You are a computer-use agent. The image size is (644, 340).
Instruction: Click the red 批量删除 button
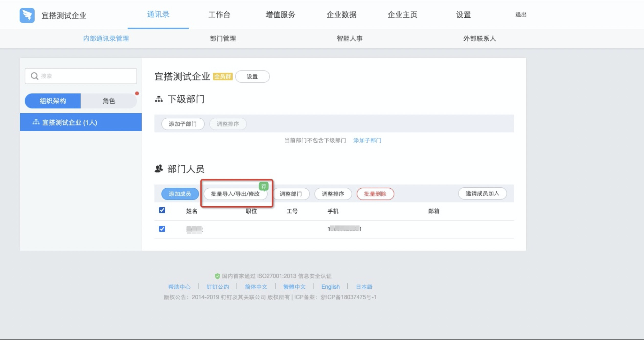coord(375,194)
